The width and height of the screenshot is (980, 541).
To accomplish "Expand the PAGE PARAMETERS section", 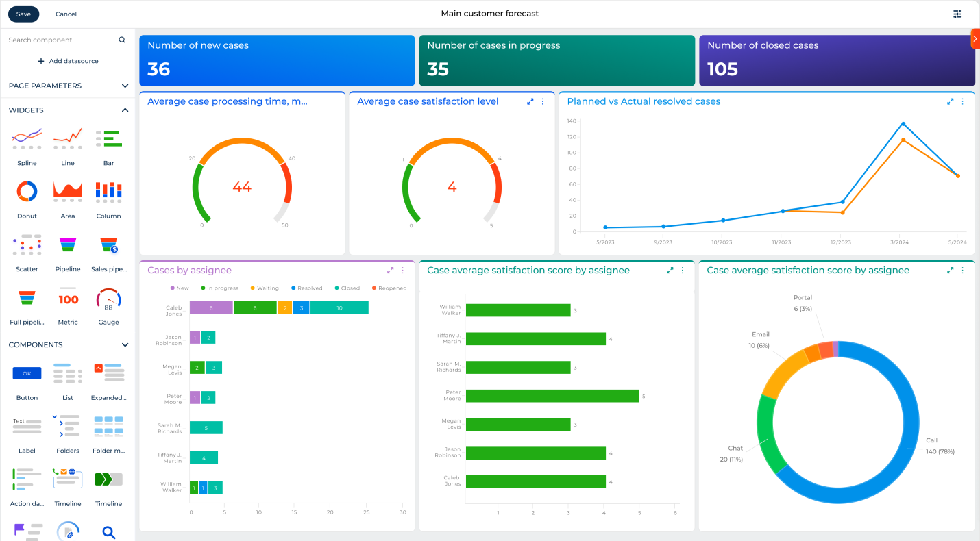I will pos(125,86).
